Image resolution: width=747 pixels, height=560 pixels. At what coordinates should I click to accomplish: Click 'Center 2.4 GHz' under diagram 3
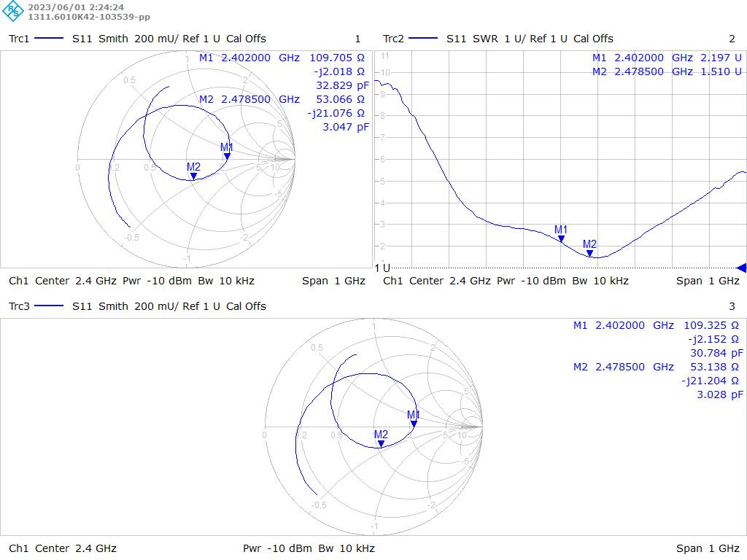tap(76, 548)
